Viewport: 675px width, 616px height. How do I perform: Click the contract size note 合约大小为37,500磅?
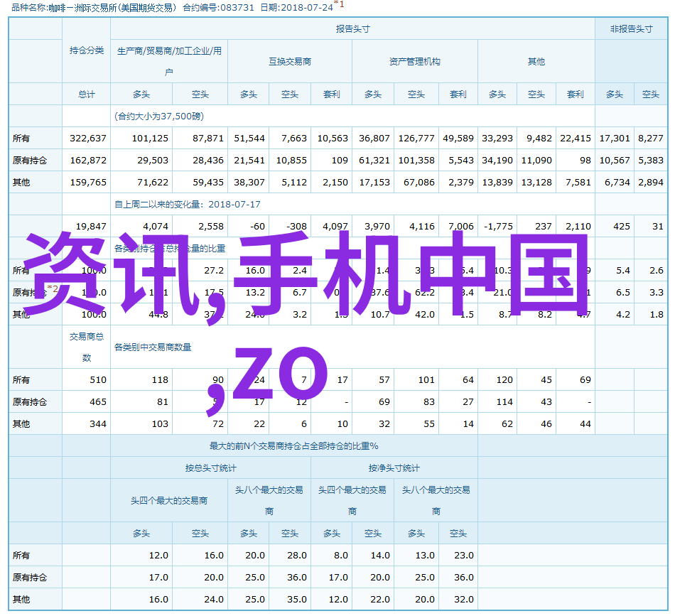159,117
